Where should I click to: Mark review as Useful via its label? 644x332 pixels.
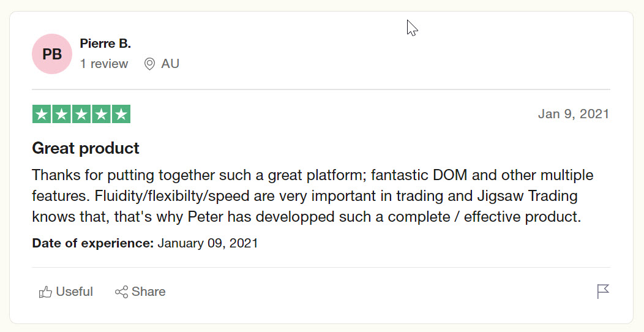click(x=74, y=292)
